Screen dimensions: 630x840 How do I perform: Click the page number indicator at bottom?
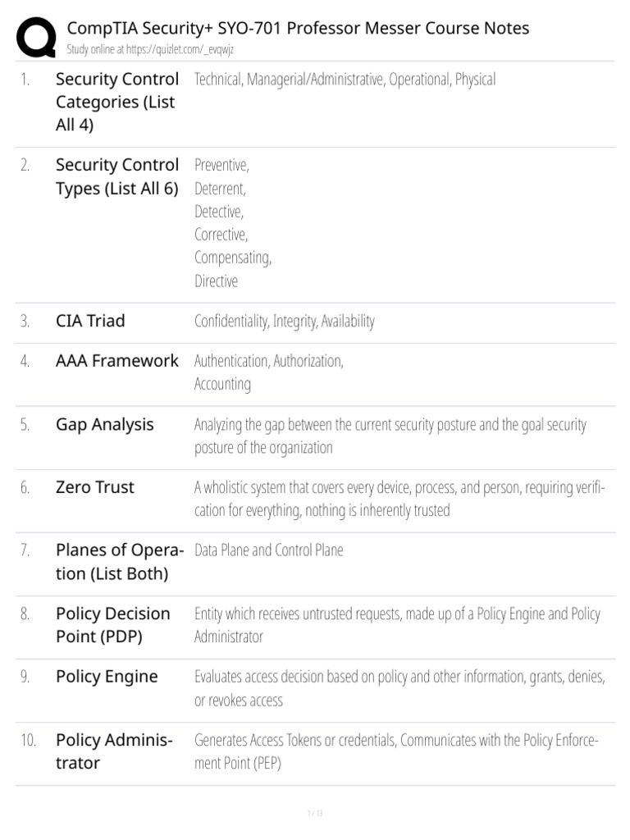(x=315, y=813)
